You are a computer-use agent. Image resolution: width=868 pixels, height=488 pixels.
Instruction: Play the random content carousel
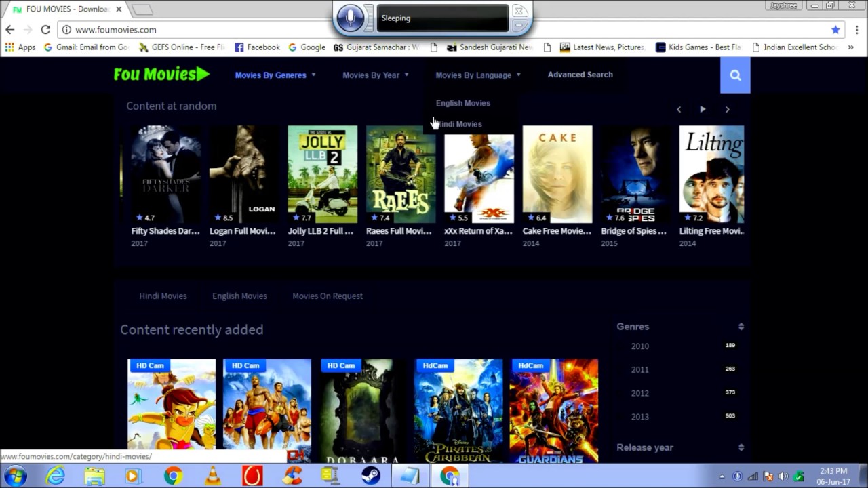pos(703,109)
